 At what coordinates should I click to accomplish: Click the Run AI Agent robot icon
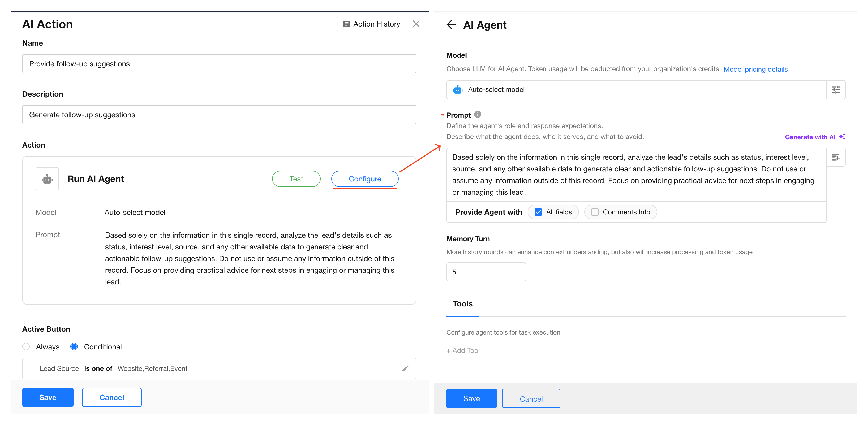coord(47,179)
